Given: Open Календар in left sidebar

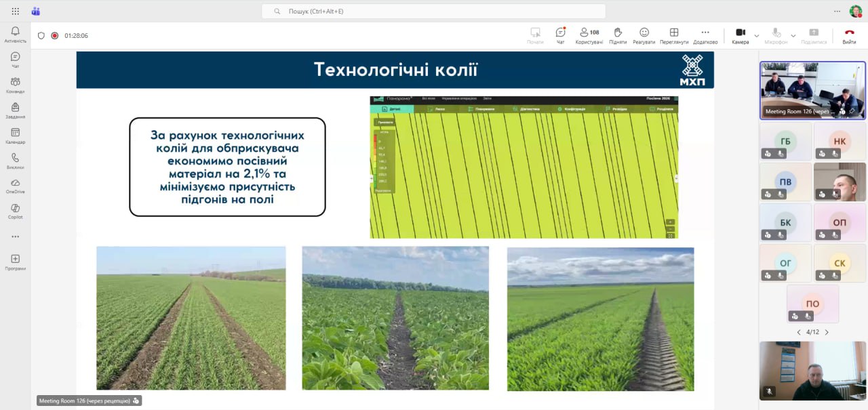Looking at the screenshot, I should (15, 136).
